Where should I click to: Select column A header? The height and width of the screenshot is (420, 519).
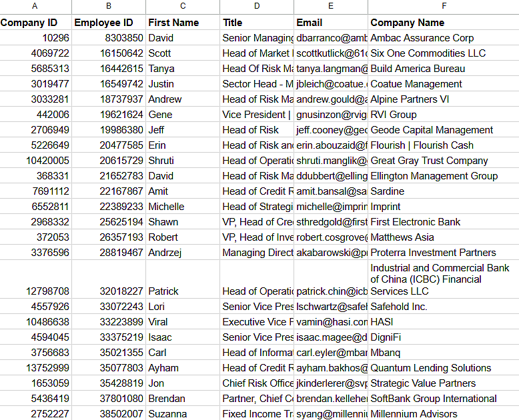tap(35, 7)
